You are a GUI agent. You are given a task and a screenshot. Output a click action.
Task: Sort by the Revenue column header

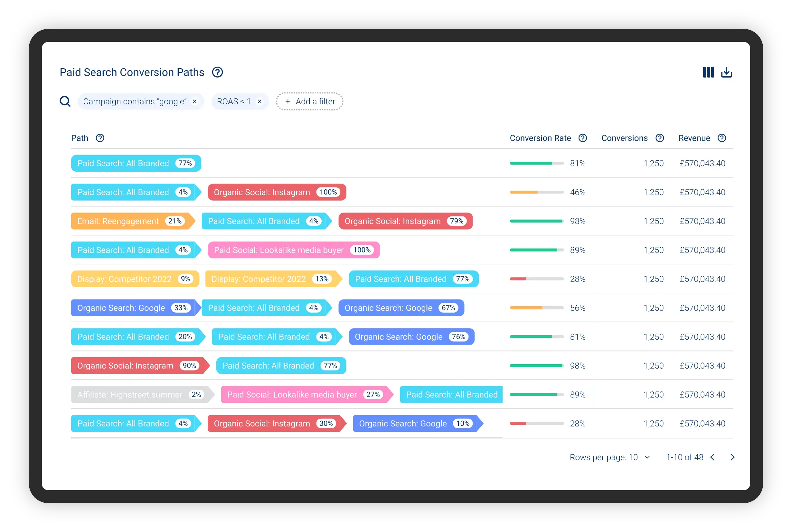click(694, 138)
